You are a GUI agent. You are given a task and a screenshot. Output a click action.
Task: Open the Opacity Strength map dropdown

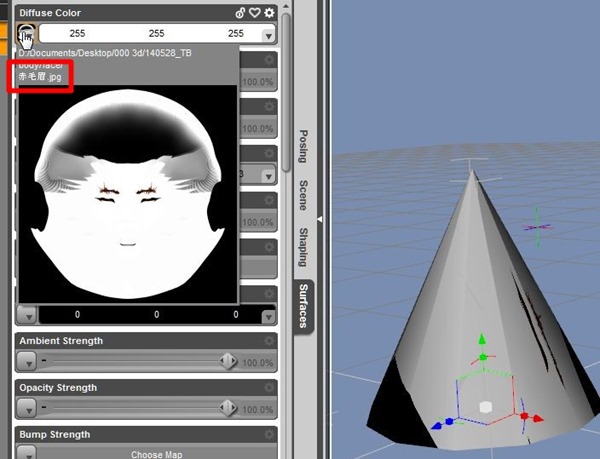click(x=27, y=408)
